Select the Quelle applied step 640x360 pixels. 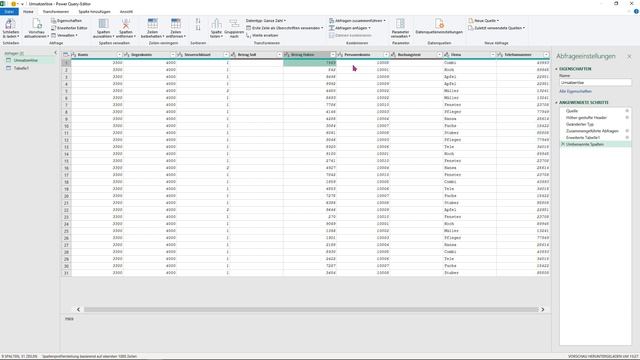[571, 111]
